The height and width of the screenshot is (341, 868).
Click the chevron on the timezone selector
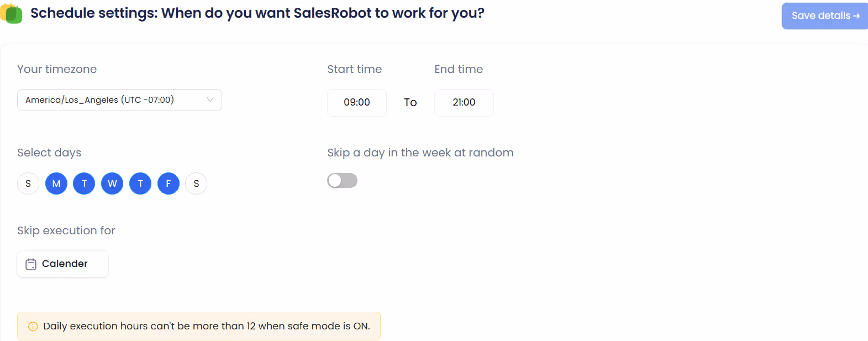coord(210,99)
